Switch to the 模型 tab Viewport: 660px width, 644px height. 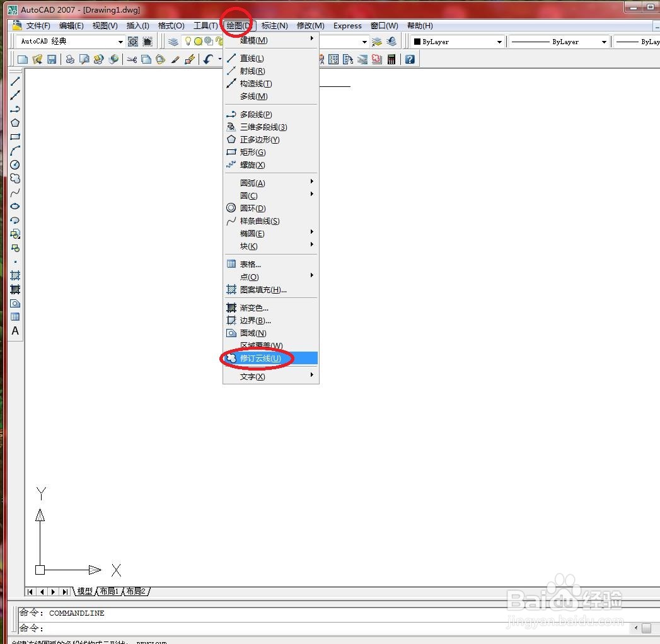(84, 592)
